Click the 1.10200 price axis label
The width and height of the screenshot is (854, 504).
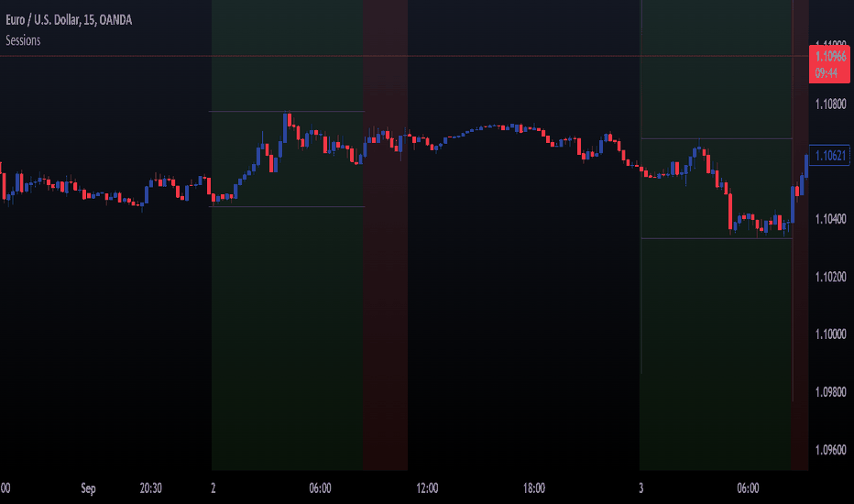[830, 277]
